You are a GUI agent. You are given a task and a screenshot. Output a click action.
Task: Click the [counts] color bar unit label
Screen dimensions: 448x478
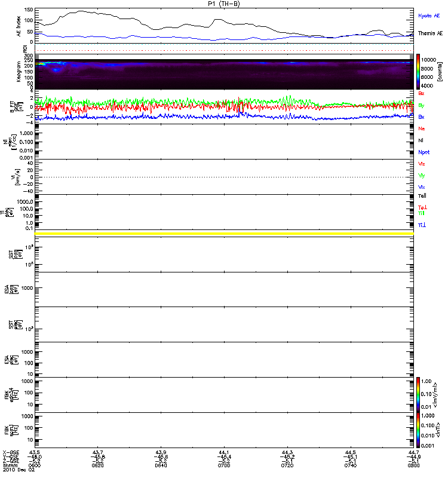click(x=440, y=72)
